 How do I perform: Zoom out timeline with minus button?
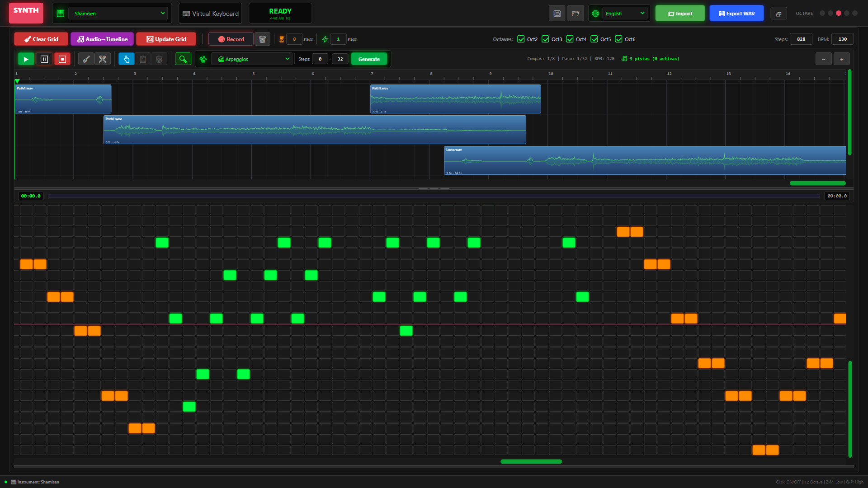pos(824,59)
